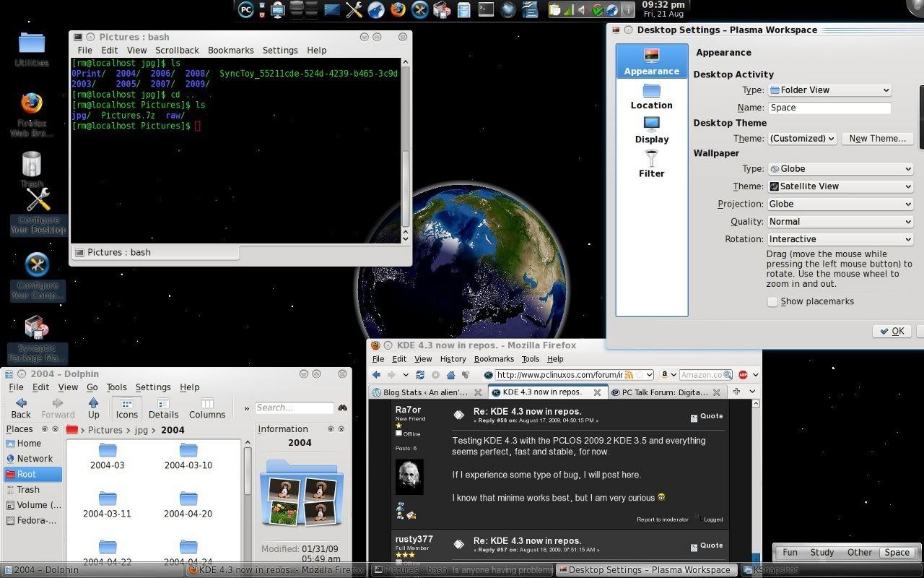
Task: Open Desktop Theme dropdown showing Customized
Action: [x=801, y=138]
